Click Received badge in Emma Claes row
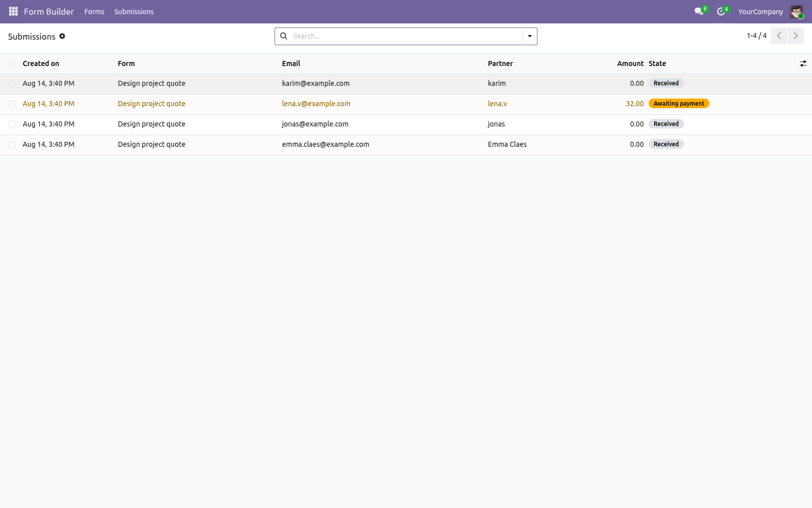The height and width of the screenshot is (508, 812). pyautogui.click(x=666, y=144)
